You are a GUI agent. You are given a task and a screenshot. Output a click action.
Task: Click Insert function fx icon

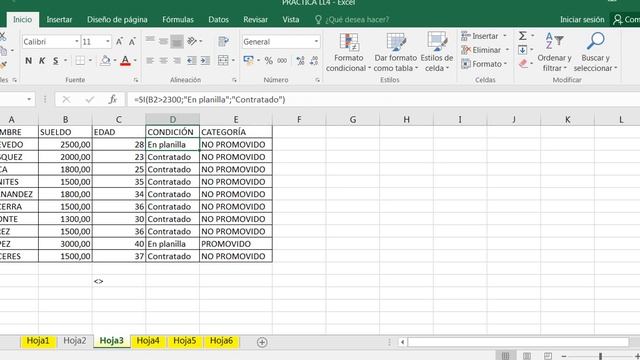pos(113,100)
